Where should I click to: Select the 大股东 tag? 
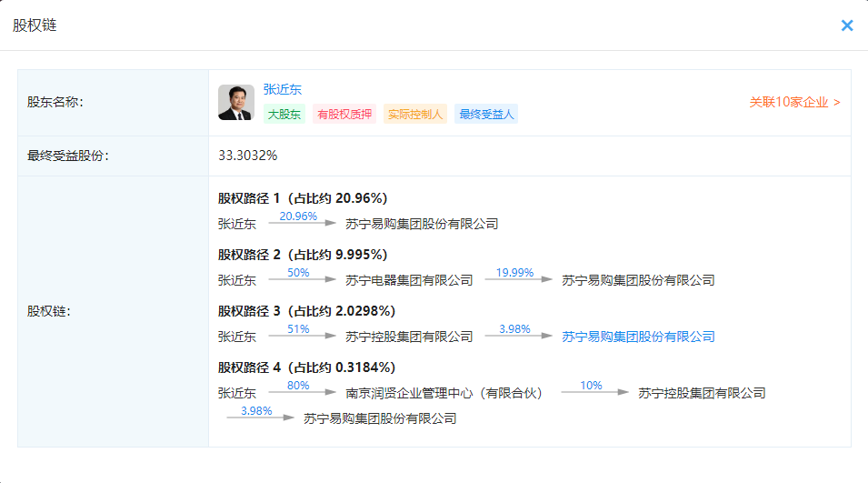pyautogui.click(x=284, y=115)
